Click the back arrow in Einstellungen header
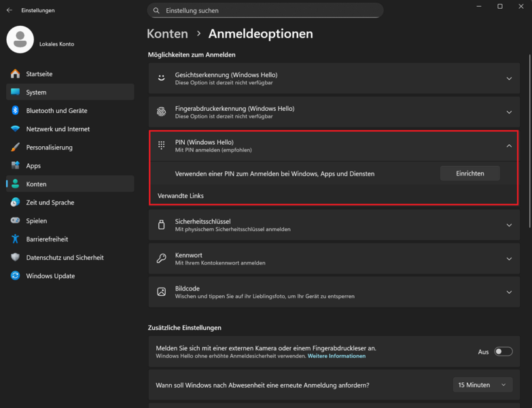Image resolution: width=532 pixels, height=408 pixels. (10, 10)
